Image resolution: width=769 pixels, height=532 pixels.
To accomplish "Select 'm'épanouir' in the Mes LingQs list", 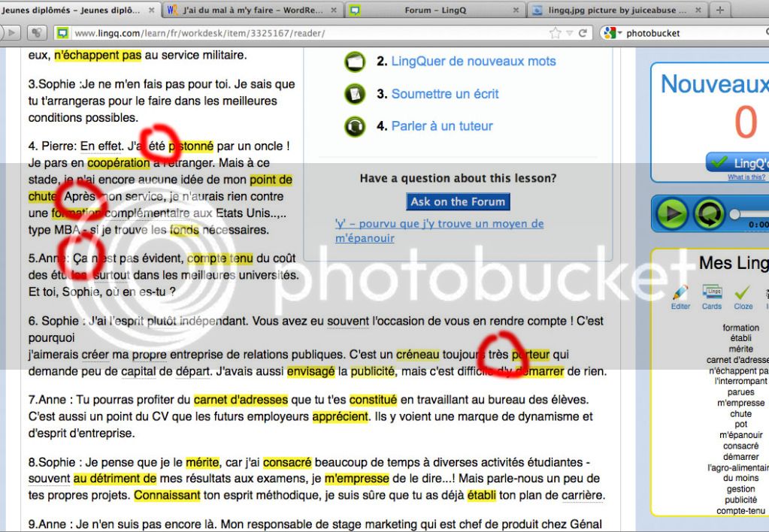I will tap(740, 435).
